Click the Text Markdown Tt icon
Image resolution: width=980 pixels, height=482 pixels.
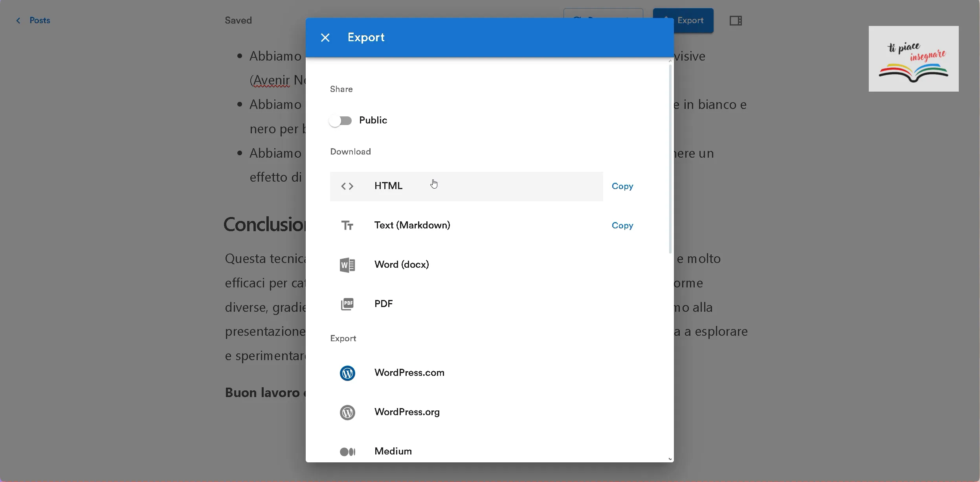(347, 226)
